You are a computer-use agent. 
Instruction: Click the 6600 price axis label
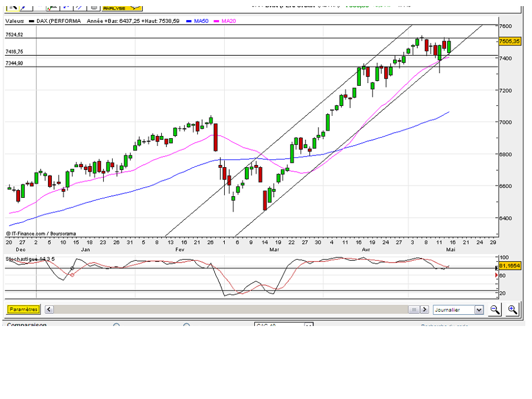point(506,186)
